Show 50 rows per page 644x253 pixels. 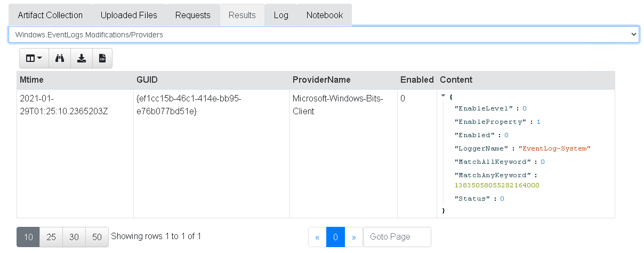(96, 237)
